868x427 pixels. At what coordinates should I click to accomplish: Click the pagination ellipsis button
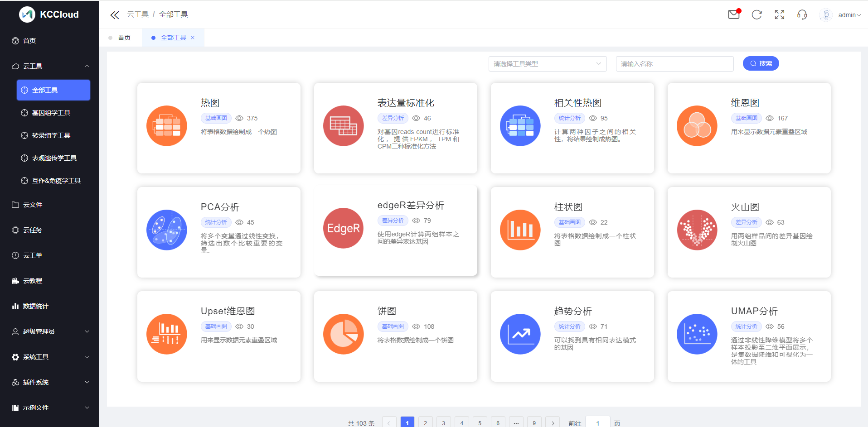tap(516, 423)
